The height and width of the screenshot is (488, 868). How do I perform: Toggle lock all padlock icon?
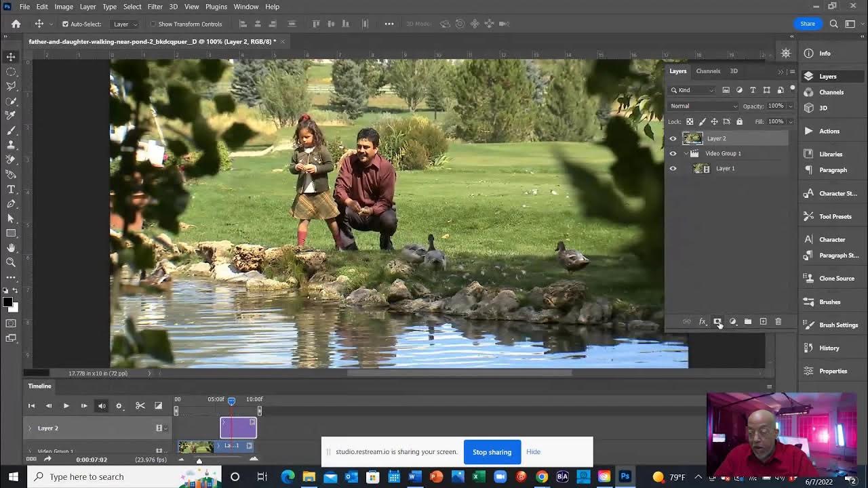click(739, 122)
